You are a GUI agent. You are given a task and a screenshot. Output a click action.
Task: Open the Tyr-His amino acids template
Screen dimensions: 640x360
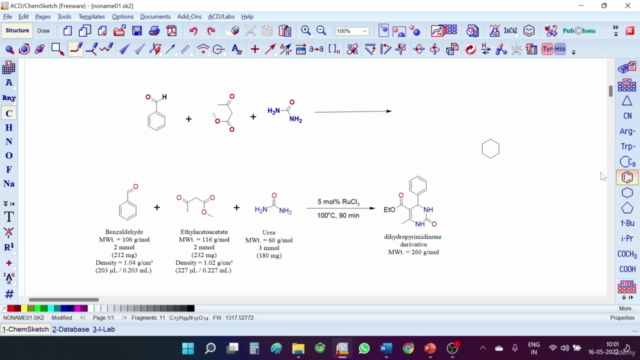tap(554, 49)
